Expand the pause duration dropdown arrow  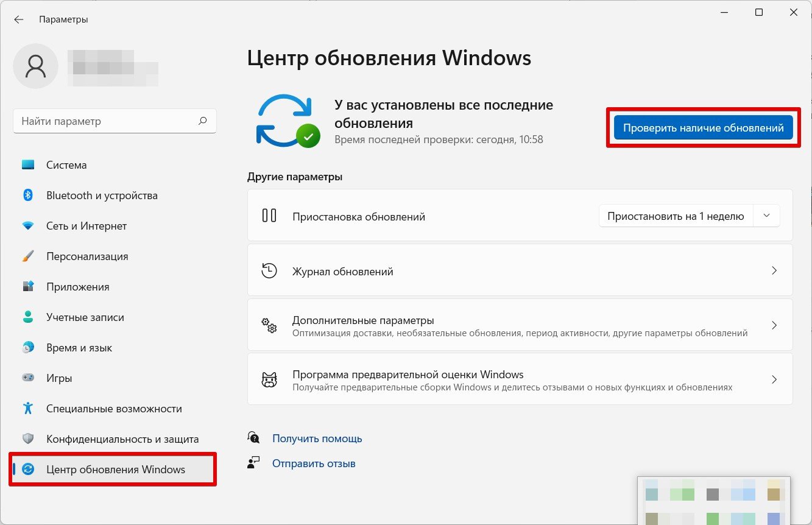(x=767, y=216)
